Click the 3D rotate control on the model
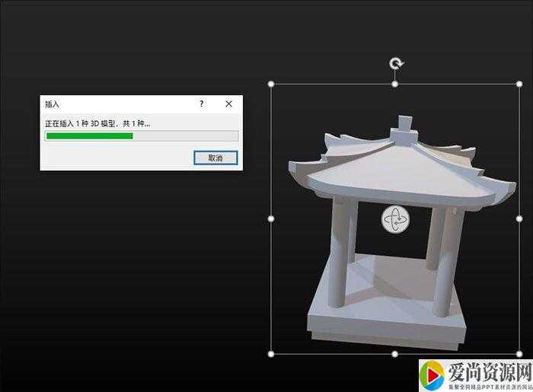Screen dimensions: 533x392 395,219
